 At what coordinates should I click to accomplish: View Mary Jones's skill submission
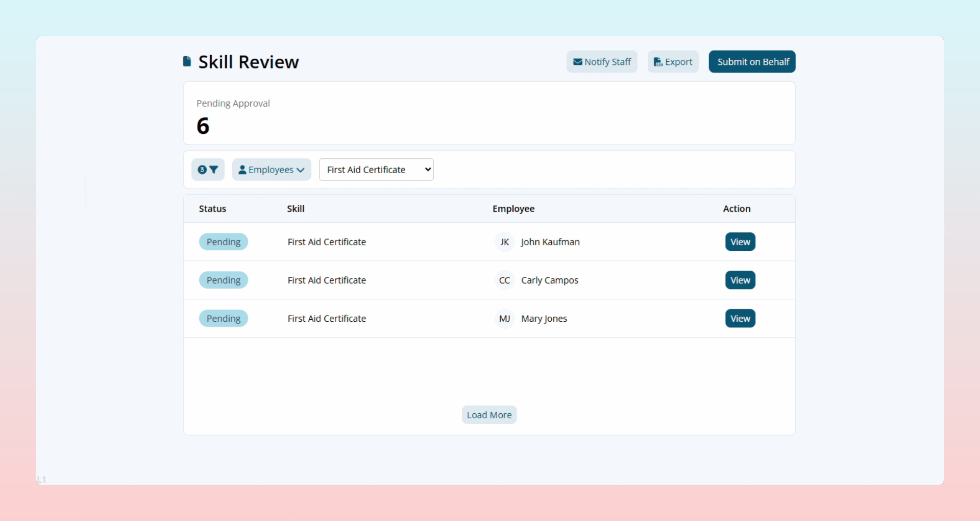point(740,318)
